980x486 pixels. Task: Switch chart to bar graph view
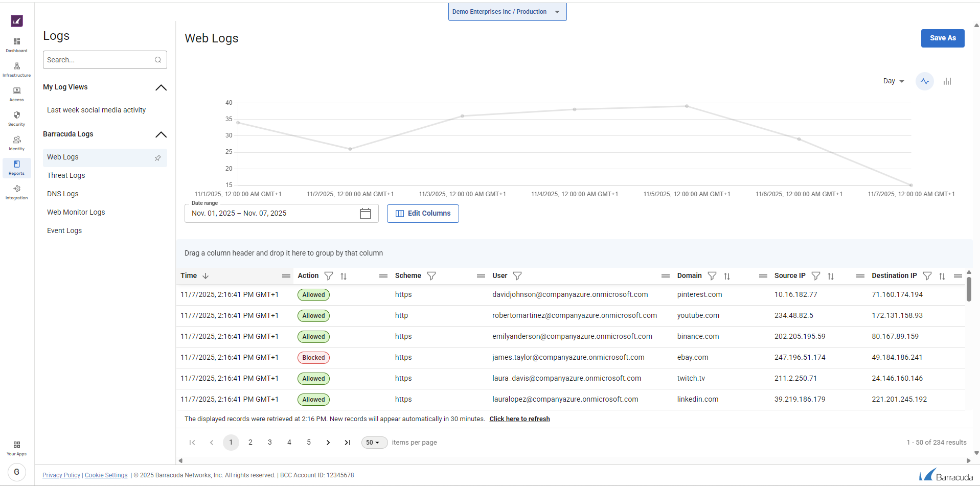947,81
